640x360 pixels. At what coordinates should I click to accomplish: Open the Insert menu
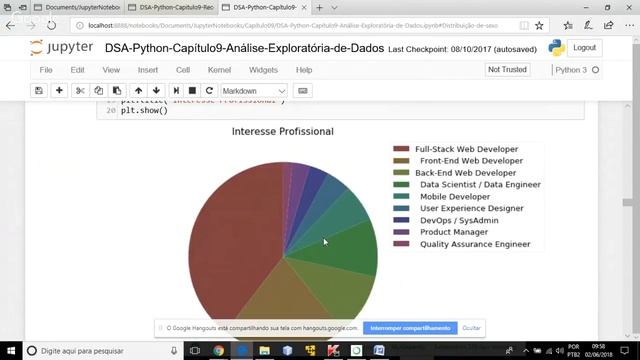coord(148,70)
